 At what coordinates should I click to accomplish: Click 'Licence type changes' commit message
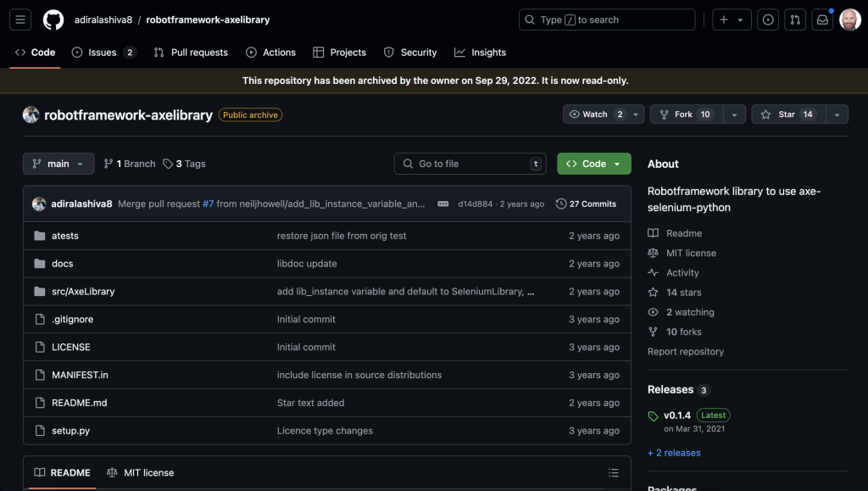click(x=325, y=431)
